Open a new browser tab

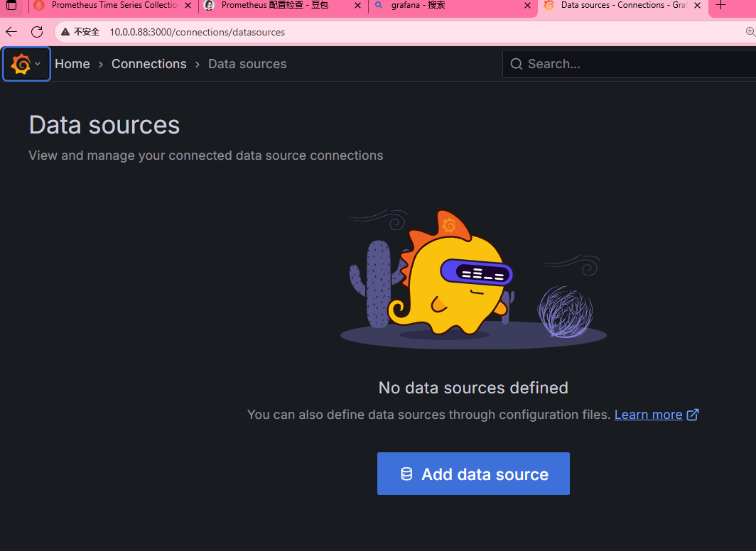coord(720,5)
